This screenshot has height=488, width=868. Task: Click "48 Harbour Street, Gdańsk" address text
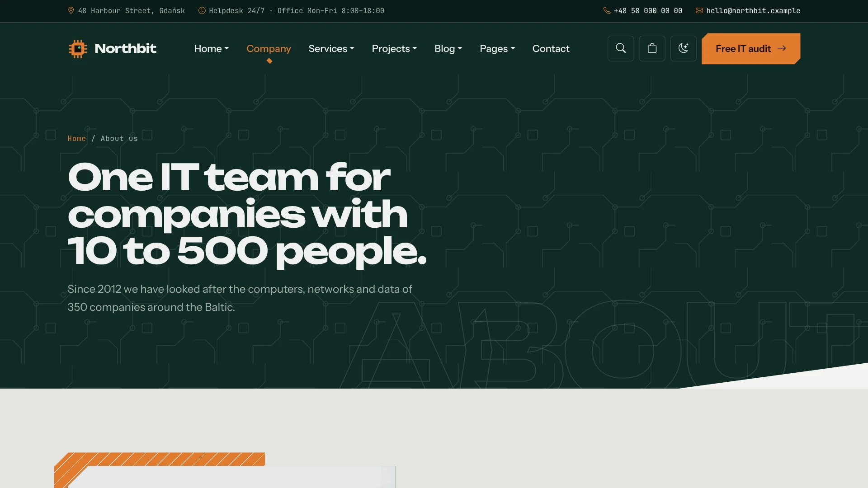tap(132, 10)
